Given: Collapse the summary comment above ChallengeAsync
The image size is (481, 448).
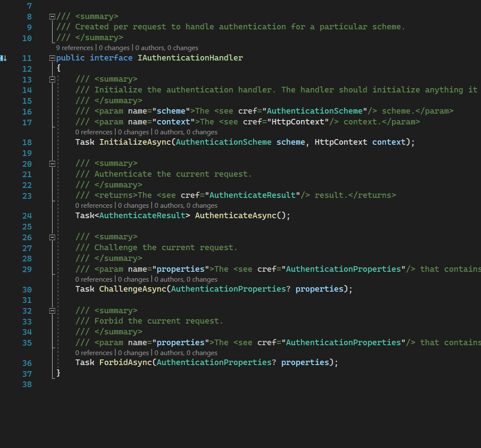Looking at the screenshot, I should coord(52,237).
